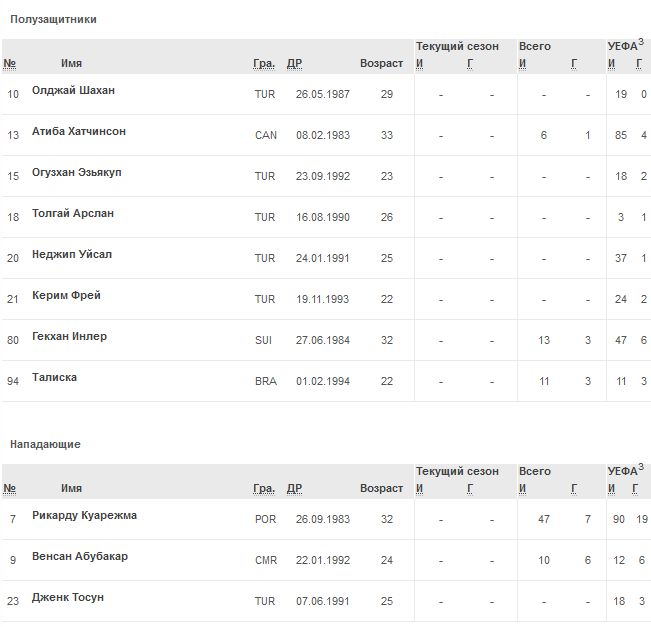This screenshot has width=651, height=627.
Task: Click УЕФА header in Полузащитники table
Action: (x=622, y=47)
